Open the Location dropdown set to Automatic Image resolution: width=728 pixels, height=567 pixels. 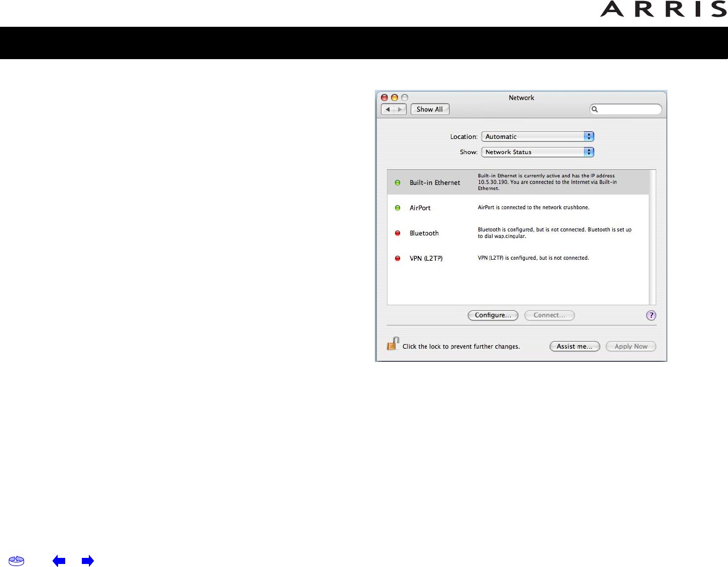pyautogui.click(x=538, y=136)
